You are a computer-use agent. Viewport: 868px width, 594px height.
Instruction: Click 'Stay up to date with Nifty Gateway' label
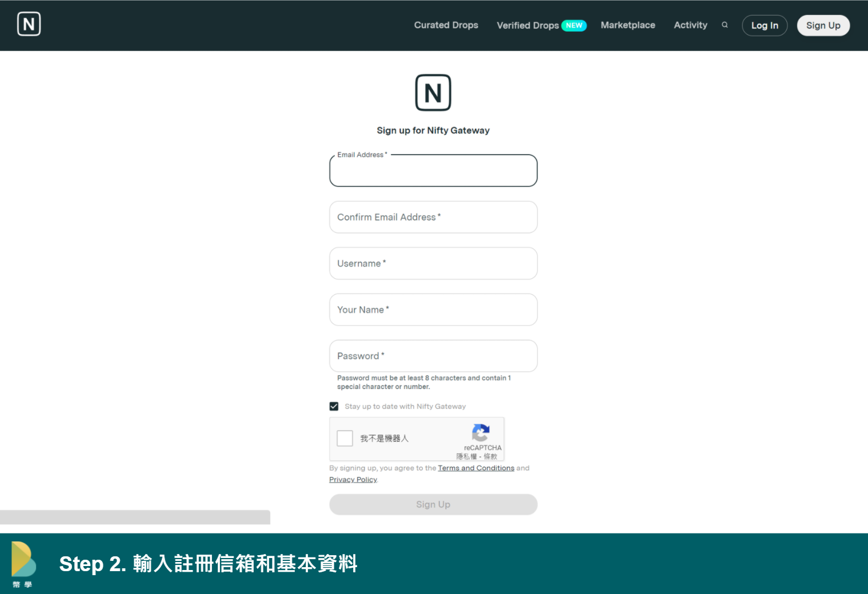[405, 406]
